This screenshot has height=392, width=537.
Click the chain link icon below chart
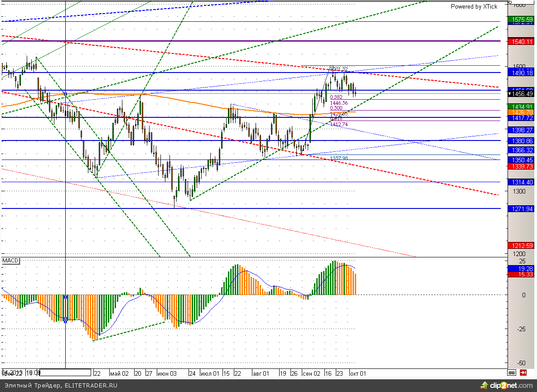point(512,373)
